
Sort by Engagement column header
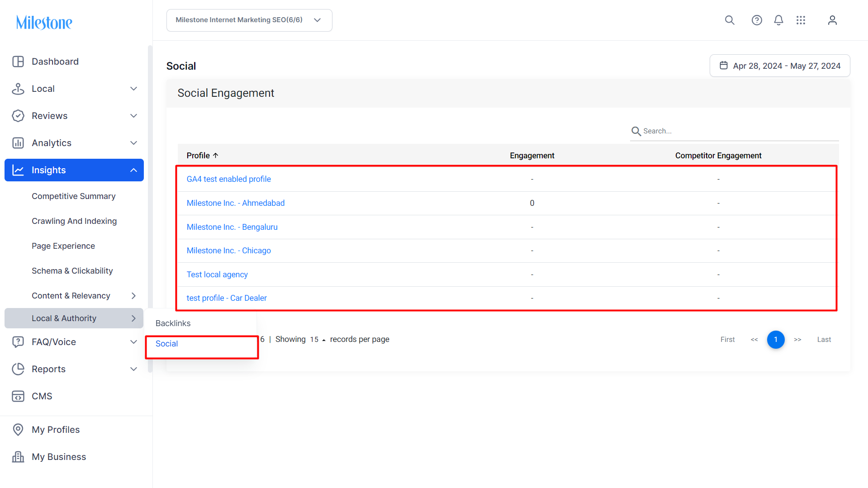[x=532, y=156]
